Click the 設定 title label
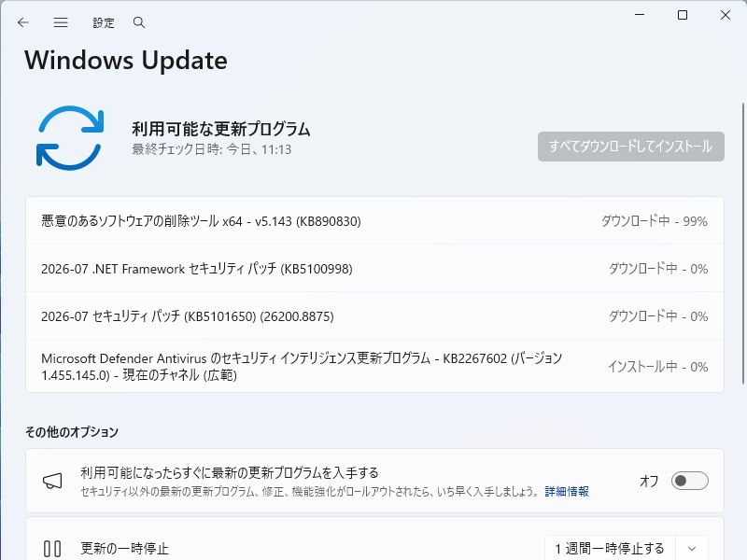747x560 pixels. pyautogui.click(x=104, y=22)
